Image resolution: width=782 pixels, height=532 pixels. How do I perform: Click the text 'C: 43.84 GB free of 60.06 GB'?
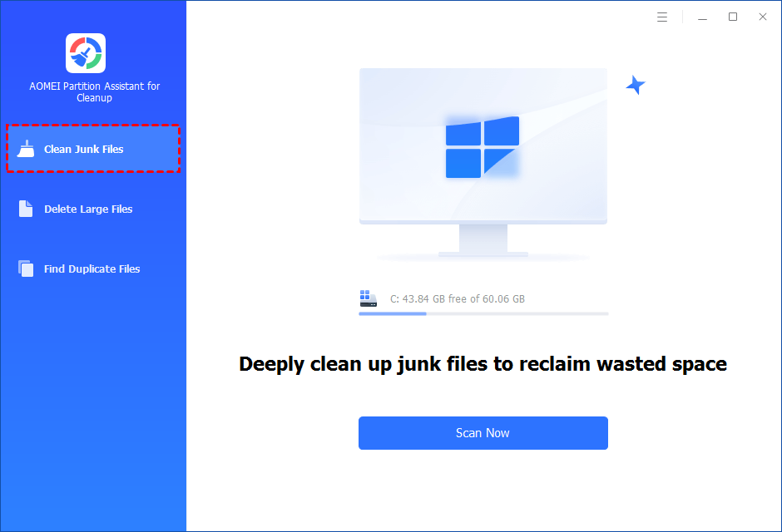[x=458, y=299]
